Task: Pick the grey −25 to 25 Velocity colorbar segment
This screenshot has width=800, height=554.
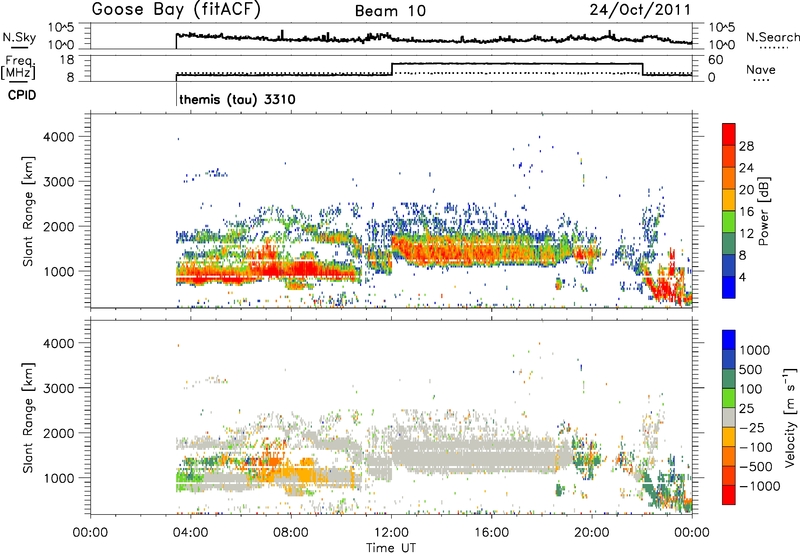Action: coord(729,418)
